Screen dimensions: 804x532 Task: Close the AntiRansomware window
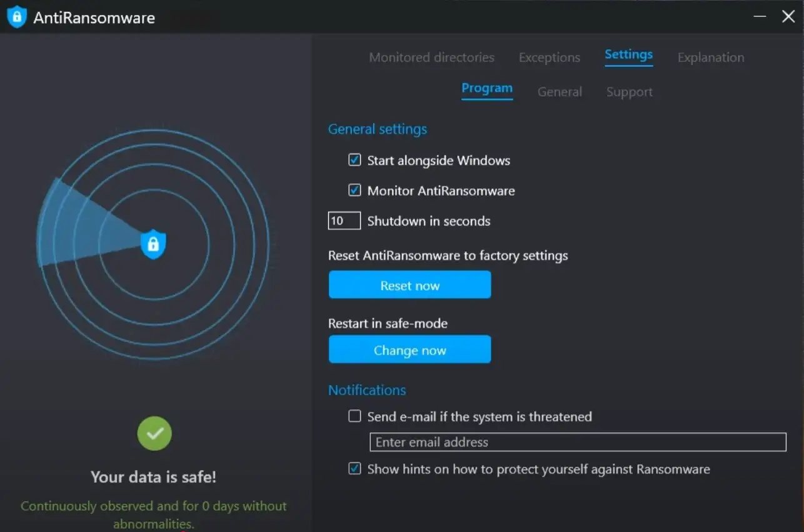[788, 17]
